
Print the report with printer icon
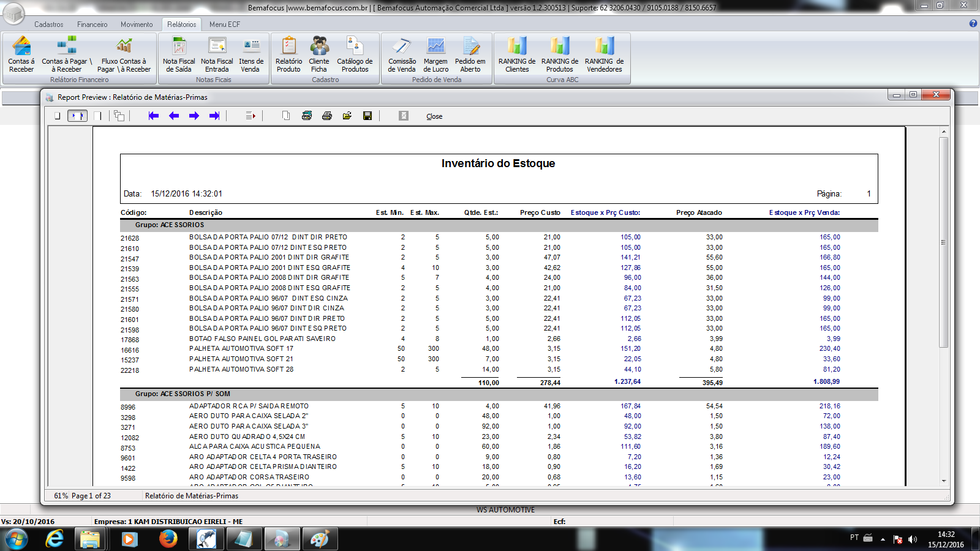click(x=327, y=116)
